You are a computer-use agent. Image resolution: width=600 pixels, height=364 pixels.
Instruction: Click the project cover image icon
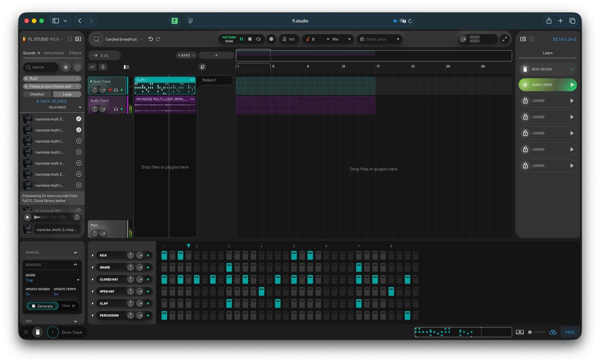pyautogui.click(x=96, y=39)
